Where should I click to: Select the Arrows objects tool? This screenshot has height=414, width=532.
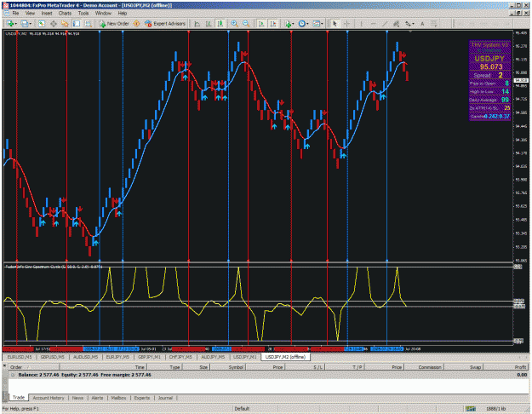pos(433,24)
